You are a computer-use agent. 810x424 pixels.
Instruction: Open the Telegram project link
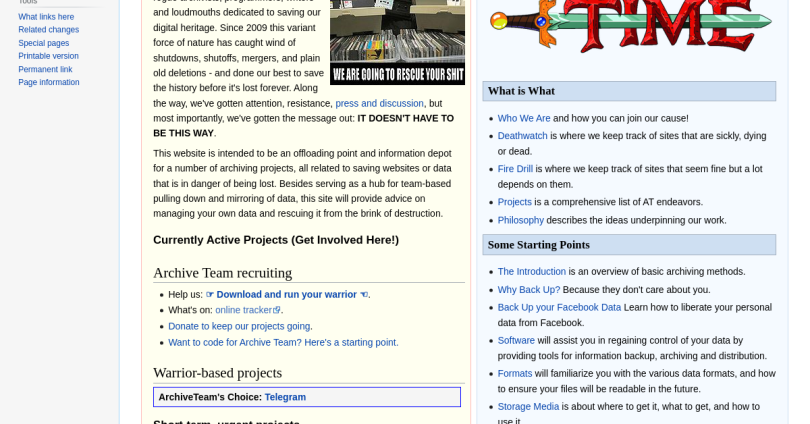285,397
